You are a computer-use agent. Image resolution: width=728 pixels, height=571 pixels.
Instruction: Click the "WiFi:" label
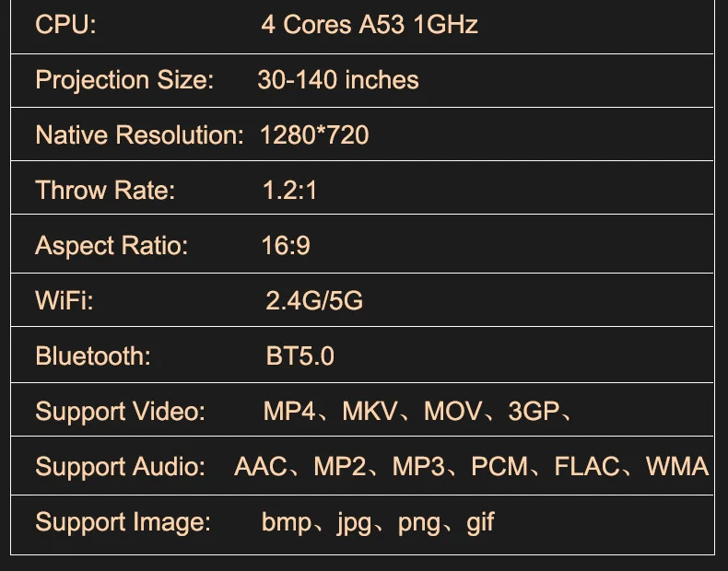65,301
